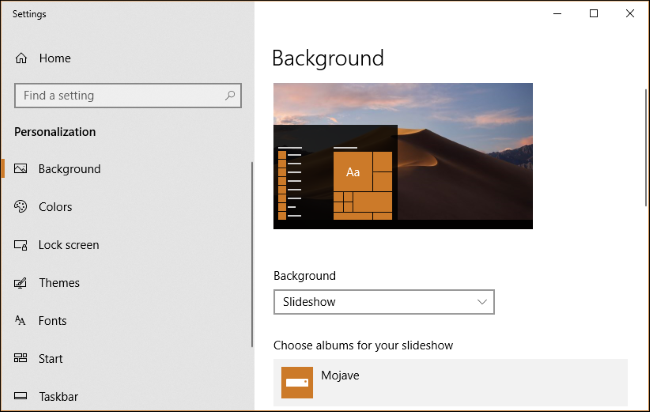Click the Start tiles icon
The height and width of the screenshot is (412, 650).
click(x=21, y=359)
